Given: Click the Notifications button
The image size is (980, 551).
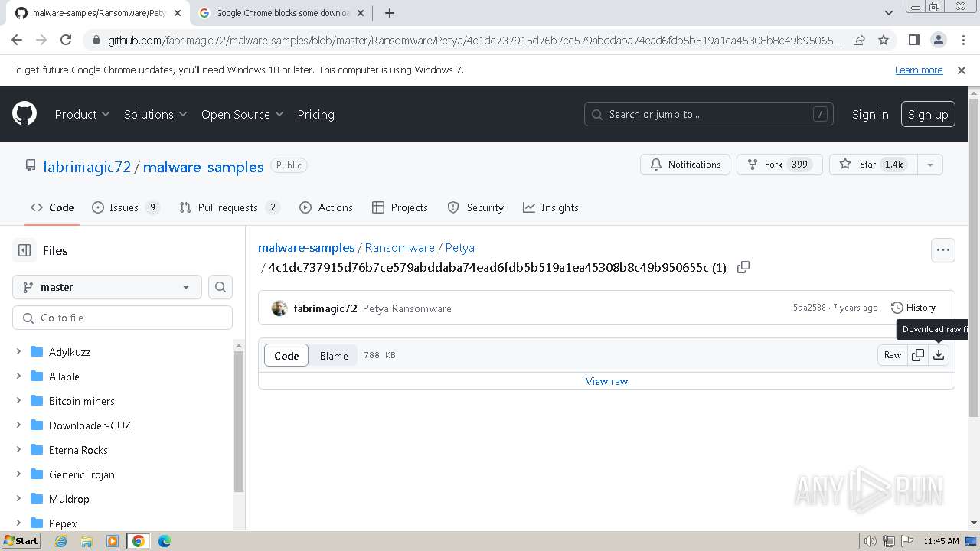Looking at the screenshot, I should [x=685, y=165].
